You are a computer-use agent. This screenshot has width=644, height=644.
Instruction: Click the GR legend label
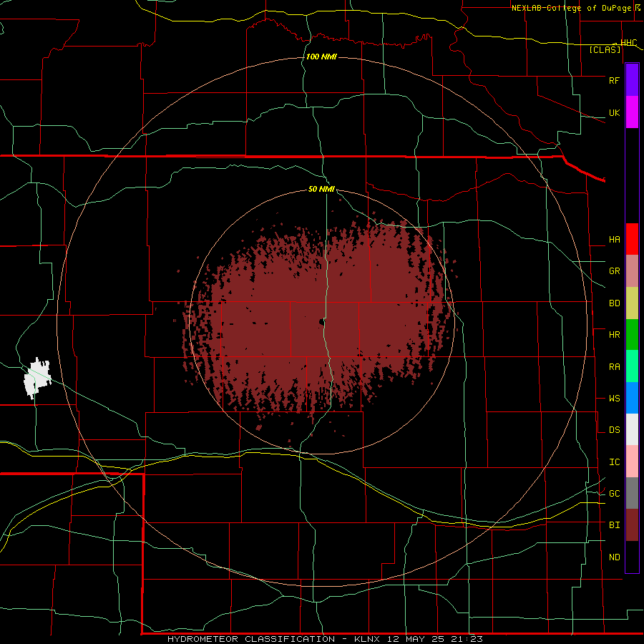pos(614,271)
